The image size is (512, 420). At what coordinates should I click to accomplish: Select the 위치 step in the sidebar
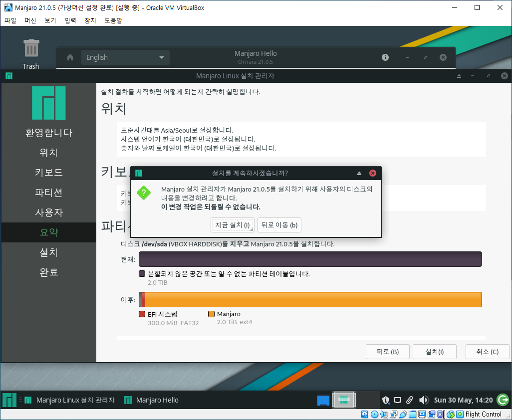point(48,153)
